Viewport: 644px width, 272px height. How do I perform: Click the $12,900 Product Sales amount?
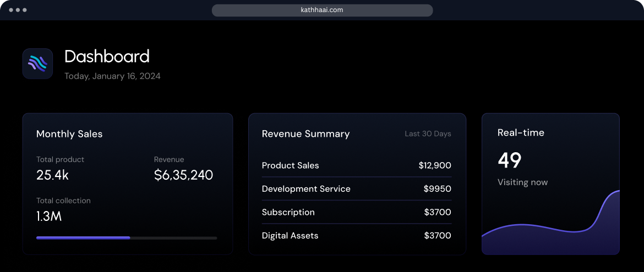coord(434,165)
